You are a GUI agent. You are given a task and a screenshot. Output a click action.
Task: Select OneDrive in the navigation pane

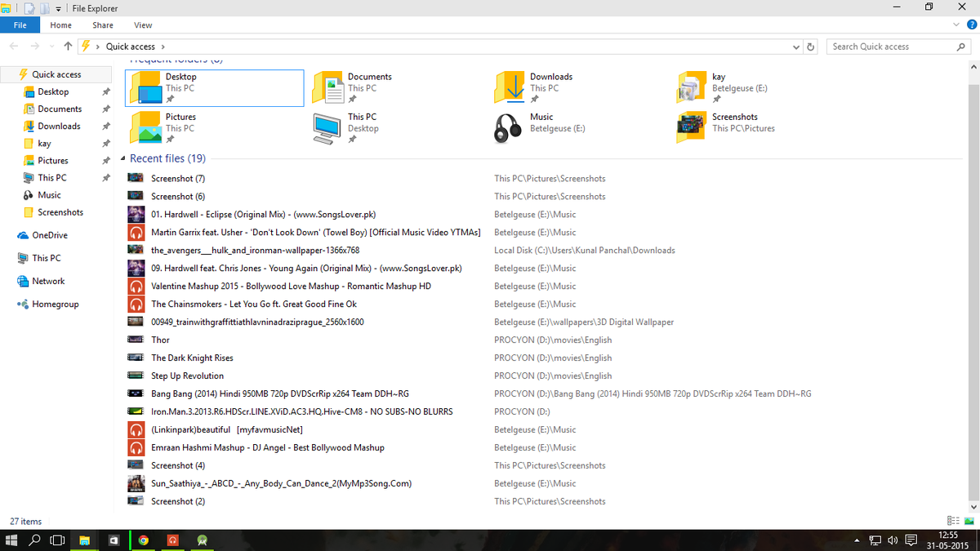(x=50, y=234)
